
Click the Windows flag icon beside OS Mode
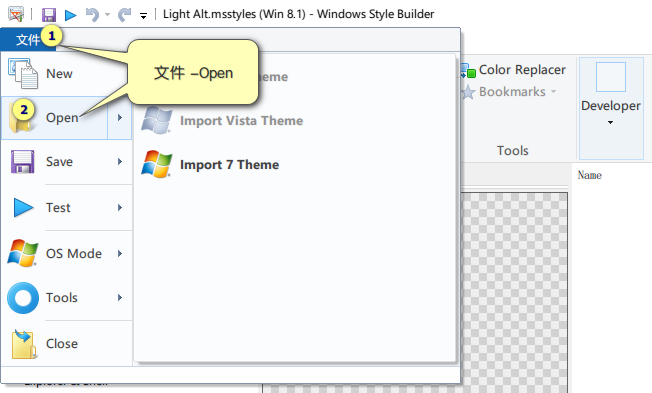pos(23,253)
